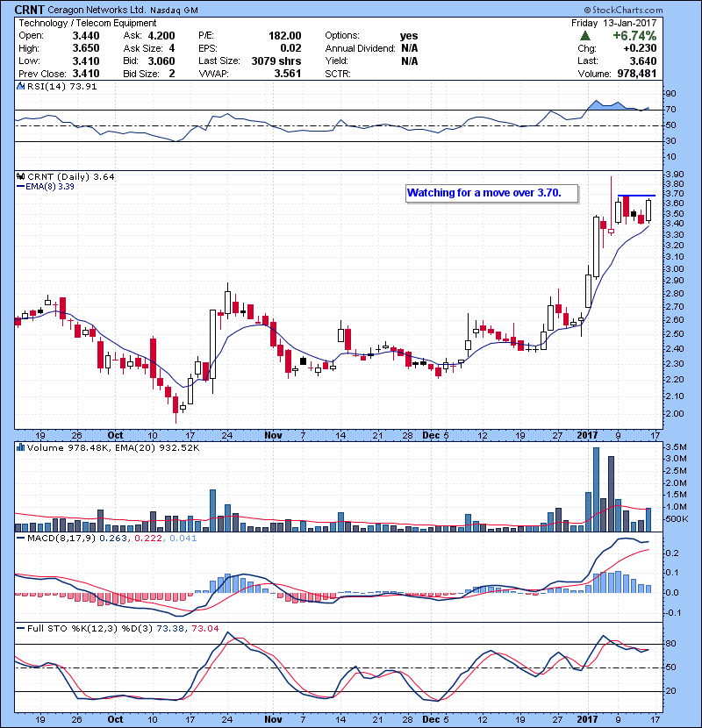Click the VWAP value 3.561
This screenshot has height=728, width=702.
288,74
